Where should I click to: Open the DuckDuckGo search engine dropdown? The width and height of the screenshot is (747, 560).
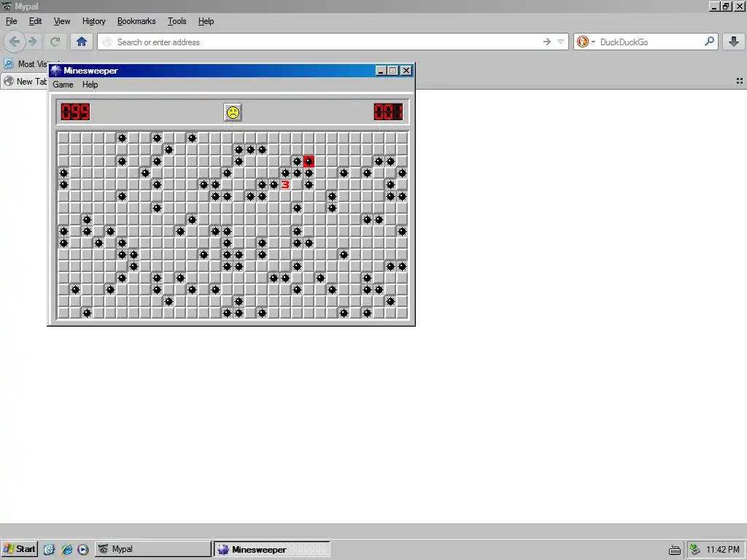tap(586, 42)
